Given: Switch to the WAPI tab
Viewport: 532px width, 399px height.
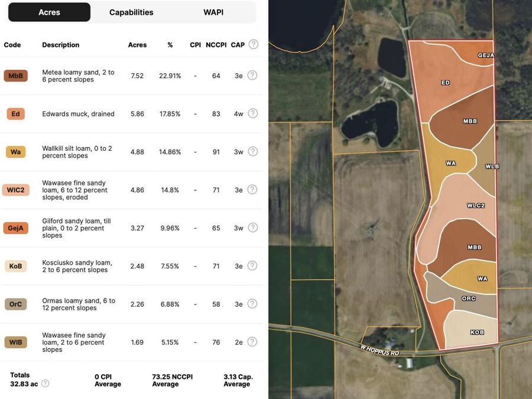Looking at the screenshot, I should (213, 12).
